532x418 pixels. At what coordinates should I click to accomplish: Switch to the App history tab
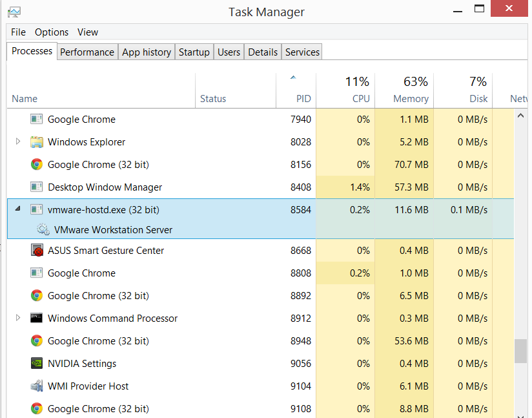coord(147,52)
